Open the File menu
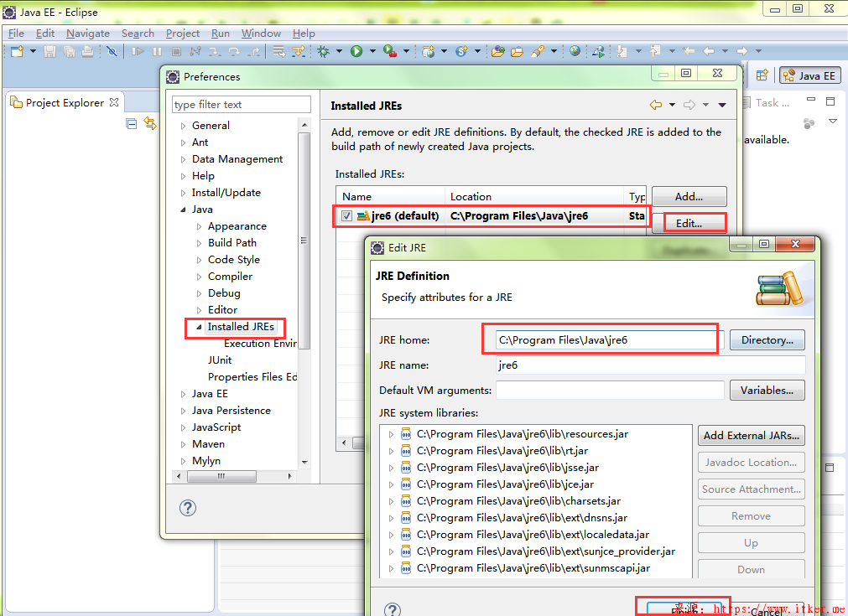Viewport: 848px width, 616px height. coord(16,34)
